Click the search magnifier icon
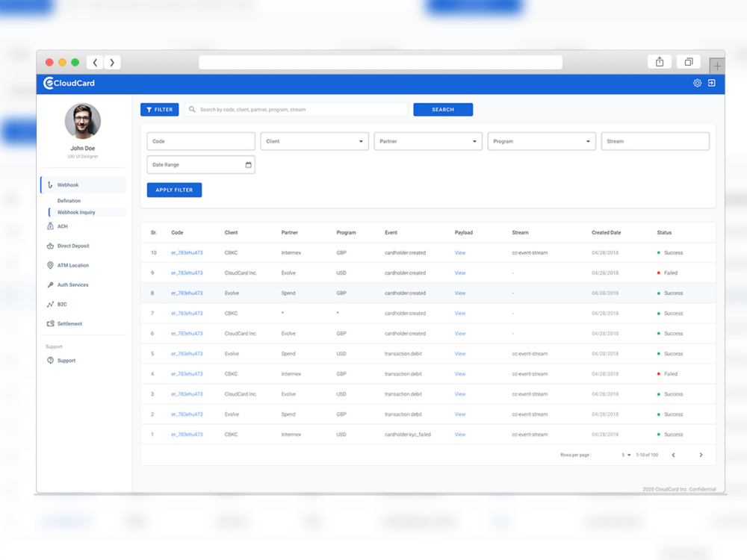The image size is (747, 560). 192,110
